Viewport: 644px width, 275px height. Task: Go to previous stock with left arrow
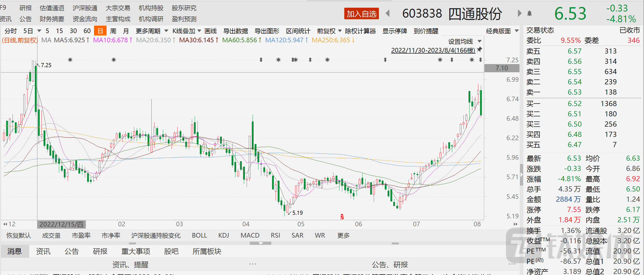pyautogui.click(x=388, y=13)
